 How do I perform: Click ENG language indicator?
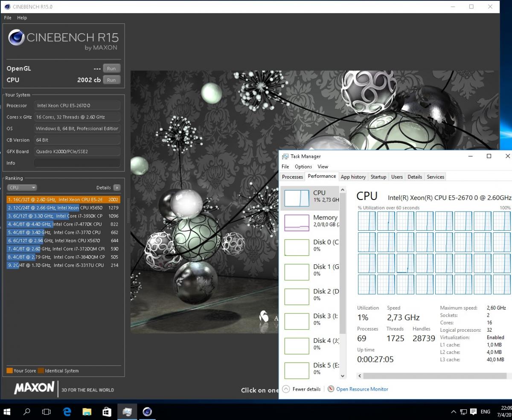pyautogui.click(x=485, y=412)
